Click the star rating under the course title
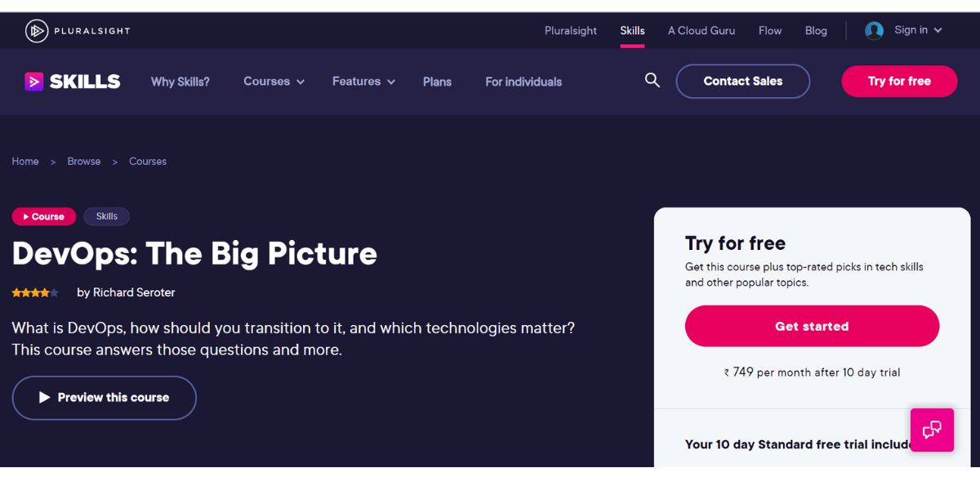 tap(35, 292)
